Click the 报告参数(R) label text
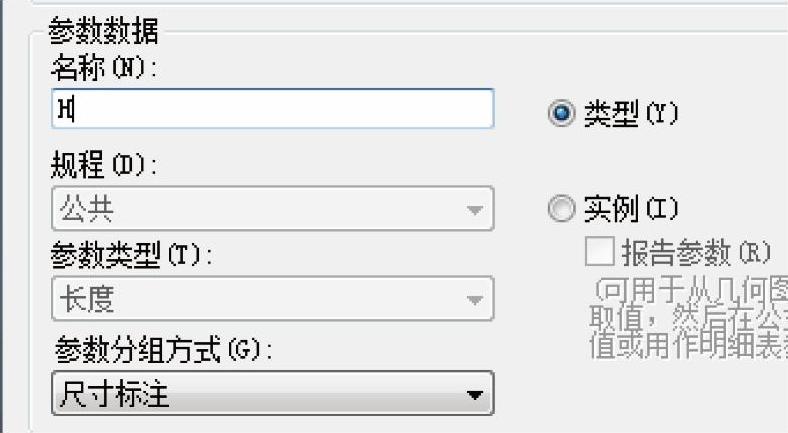Screen dimensions: 788x433 point(697,252)
